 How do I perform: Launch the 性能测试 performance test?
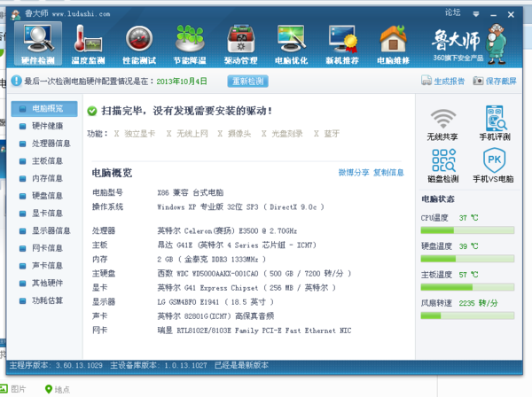pos(139,43)
